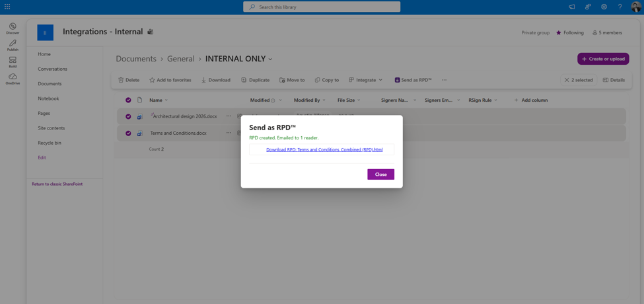This screenshot has height=304, width=644.
Task: Click Download in the command bar
Action: 215,80
